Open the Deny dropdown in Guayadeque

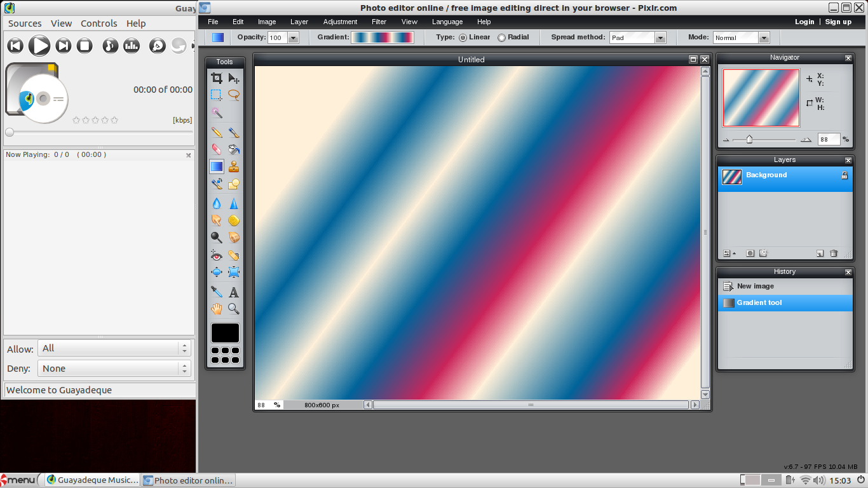click(x=114, y=369)
